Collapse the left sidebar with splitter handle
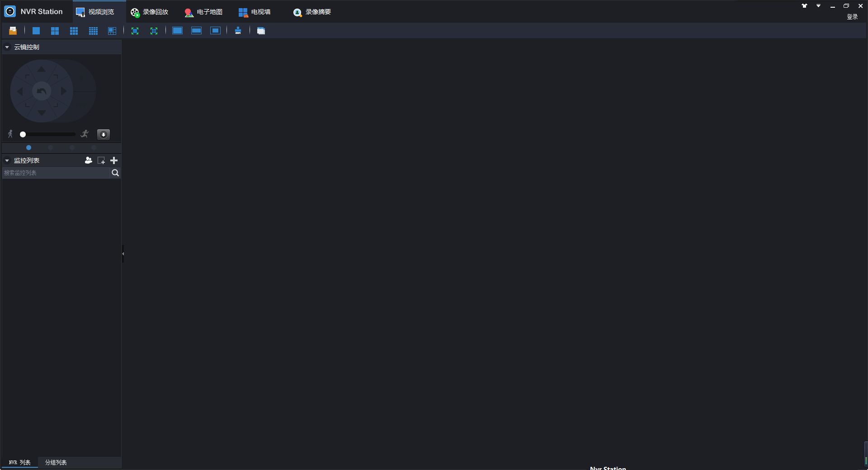The height and width of the screenshot is (470, 868). (x=123, y=254)
